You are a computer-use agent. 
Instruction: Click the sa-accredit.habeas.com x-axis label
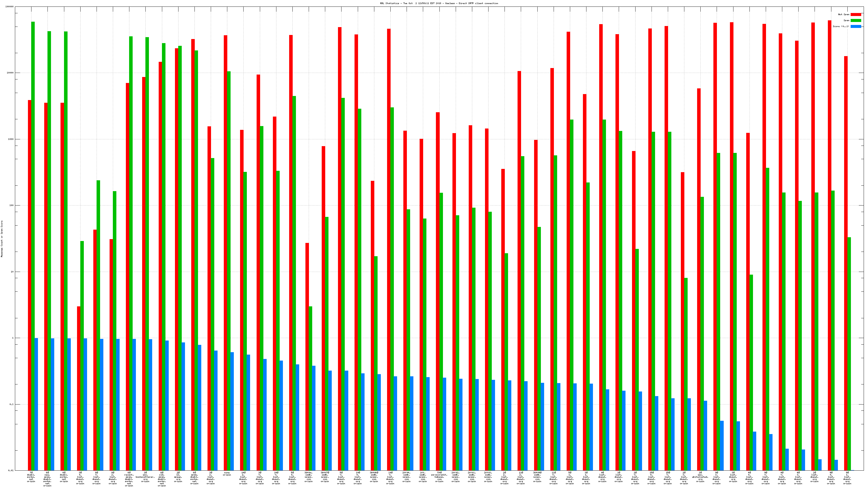(x=439, y=477)
